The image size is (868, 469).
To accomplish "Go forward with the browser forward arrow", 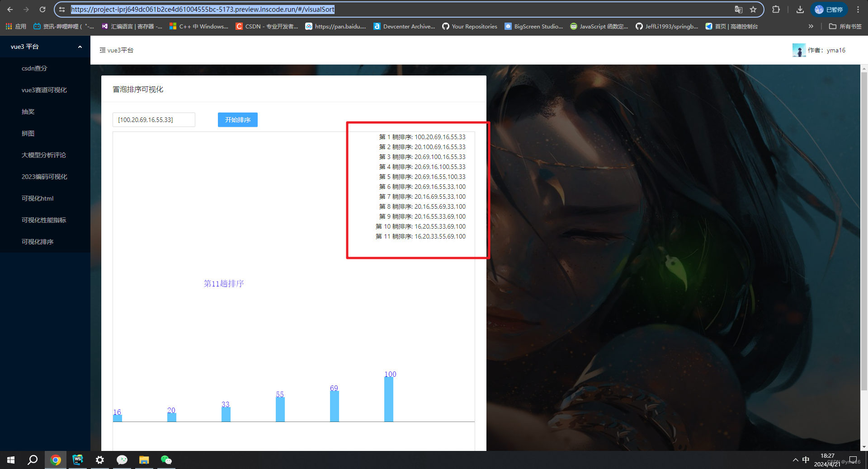I will [26, 9].
